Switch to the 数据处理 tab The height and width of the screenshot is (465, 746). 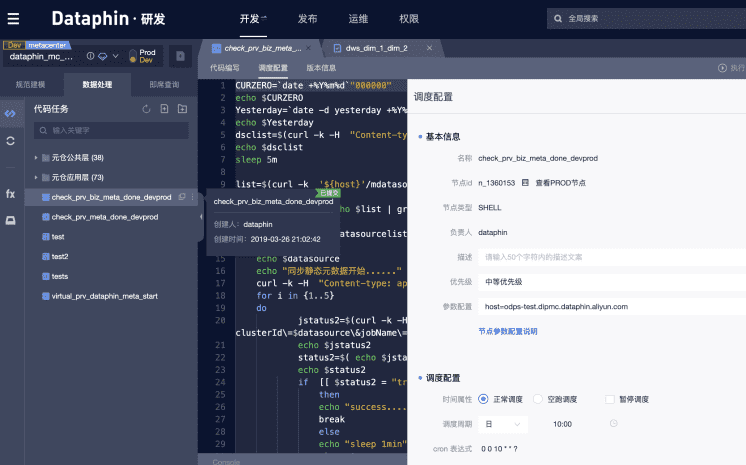point(97,84)
